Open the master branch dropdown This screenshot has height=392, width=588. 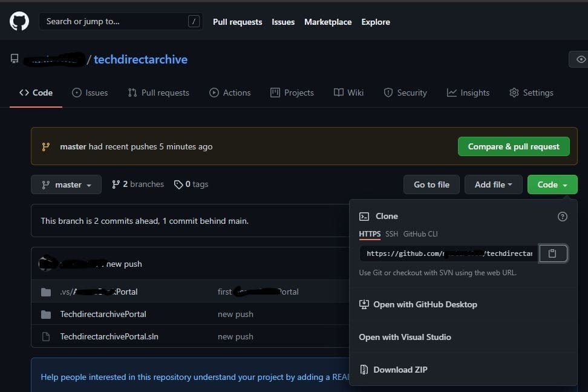pyautogui.click(x=67, y=185)
